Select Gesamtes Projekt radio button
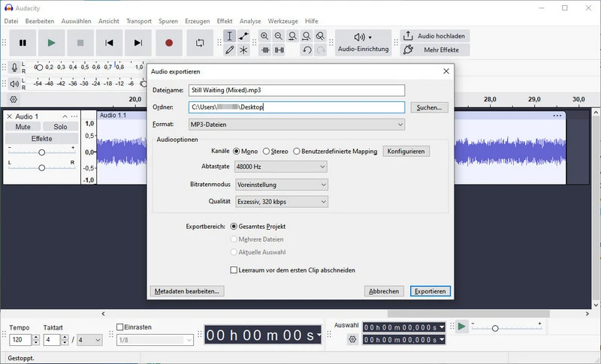This screenshot has height=364, width=601. [x=234, y=226]
